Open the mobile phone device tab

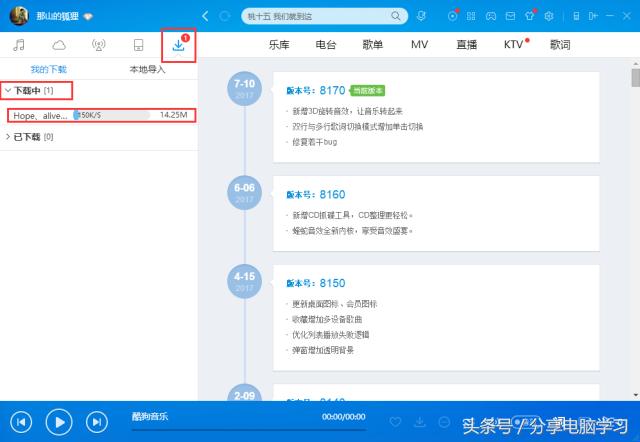point(138,46)
